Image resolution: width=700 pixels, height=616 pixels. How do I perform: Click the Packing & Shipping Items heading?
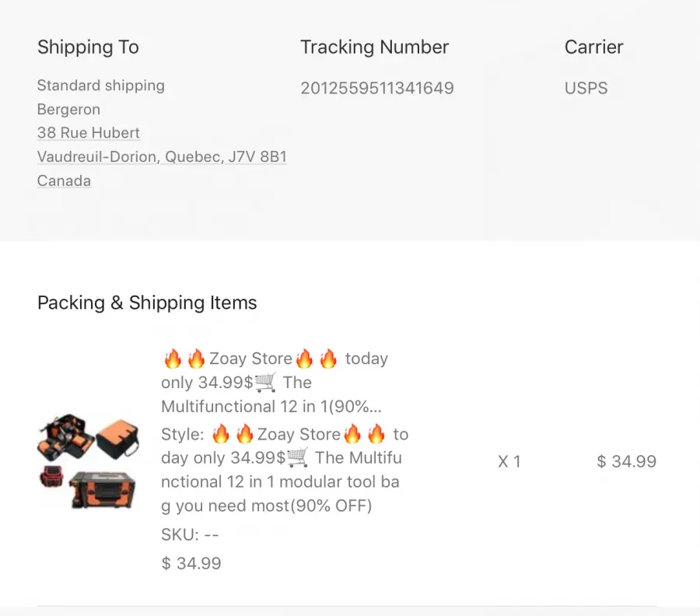click(x=147, y=303)
